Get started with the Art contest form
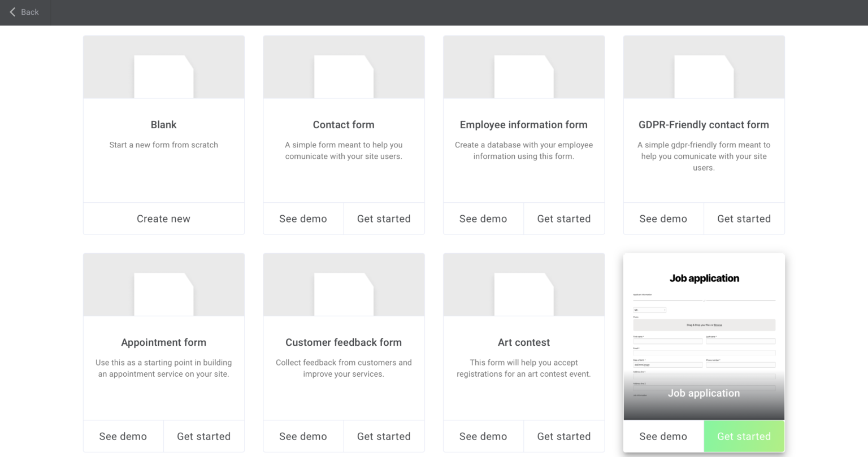 click(564, 436)
